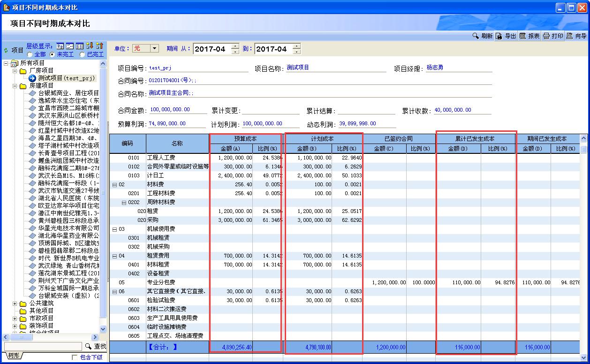Click the collapse-up arrow level icon
This screenshot has height=364, width=590.
click(99, 46)
